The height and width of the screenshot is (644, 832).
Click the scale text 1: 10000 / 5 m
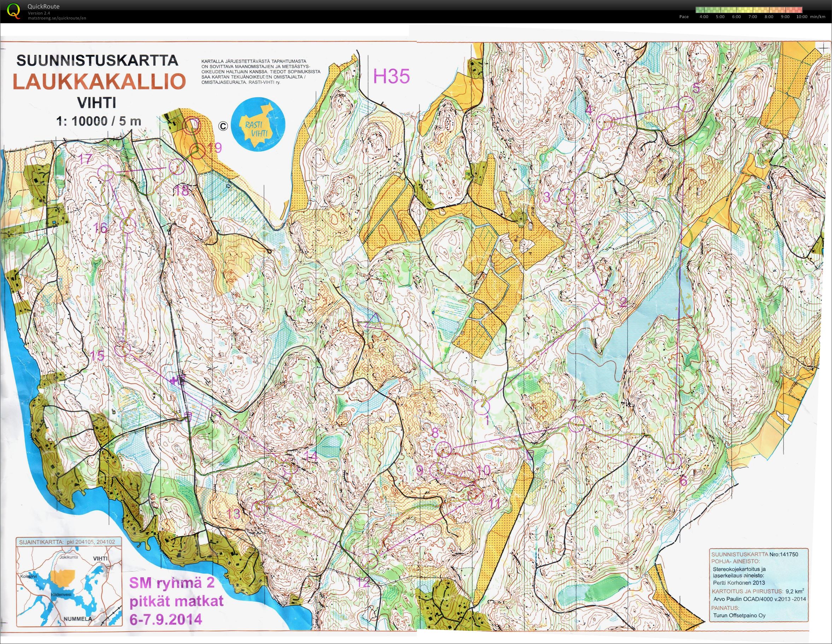coord(99,121)
